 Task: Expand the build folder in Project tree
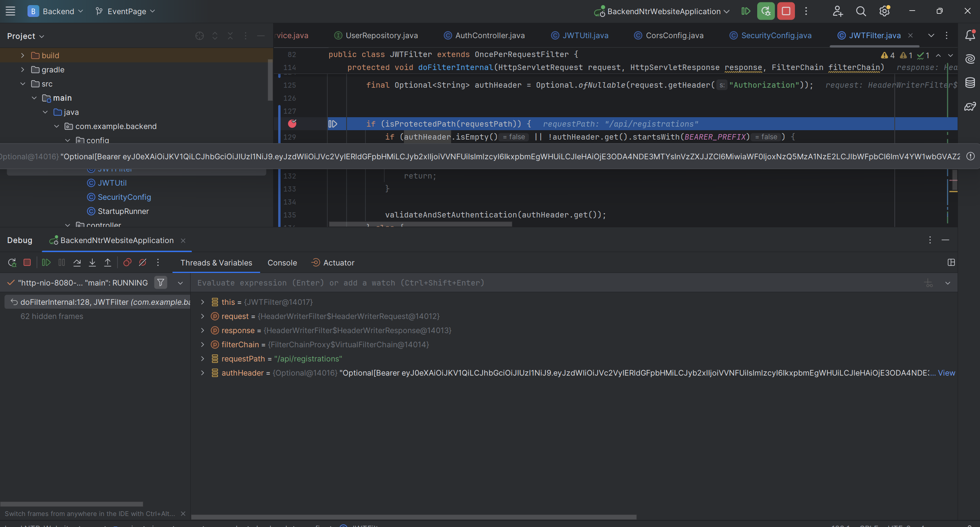[x=23, y=55]
